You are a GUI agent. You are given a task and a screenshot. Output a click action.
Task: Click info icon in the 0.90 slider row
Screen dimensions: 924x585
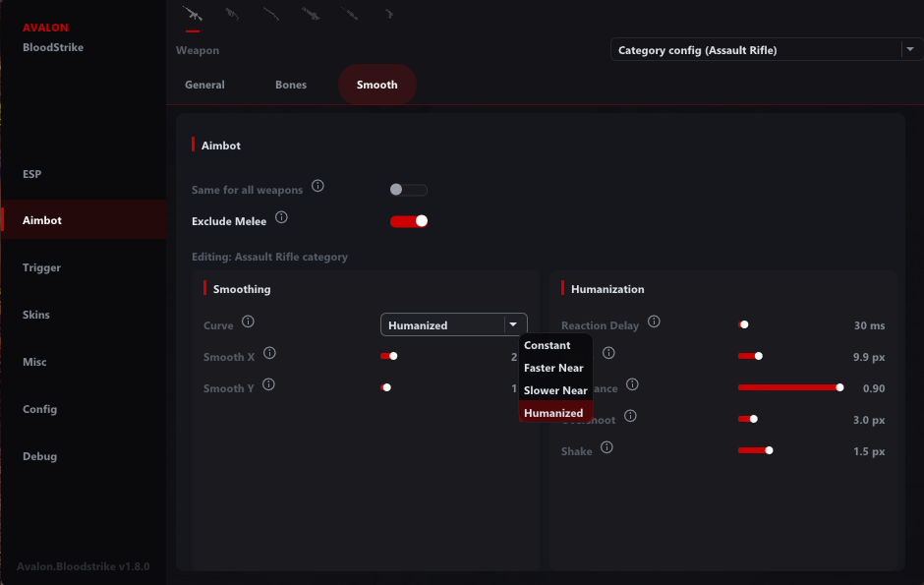[632, 384]
